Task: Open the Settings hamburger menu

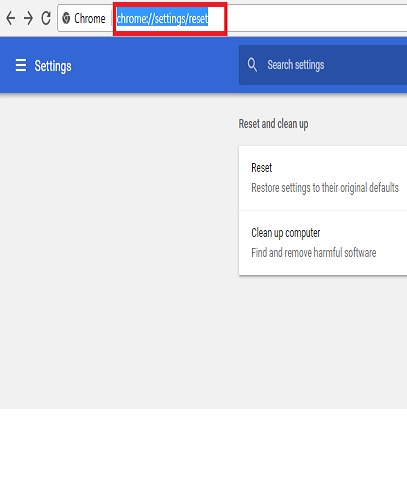Action: [x=21, y=65]
